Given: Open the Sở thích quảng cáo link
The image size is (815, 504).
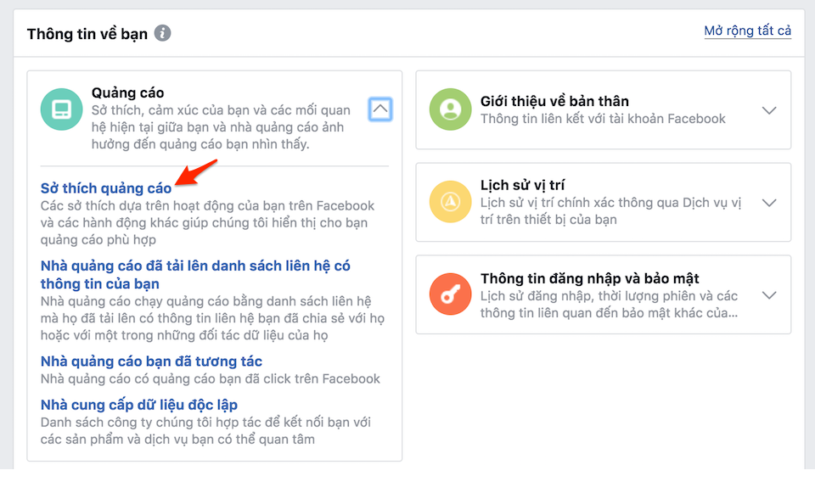Looking at the screenshot, I should (x=106, y=188).
